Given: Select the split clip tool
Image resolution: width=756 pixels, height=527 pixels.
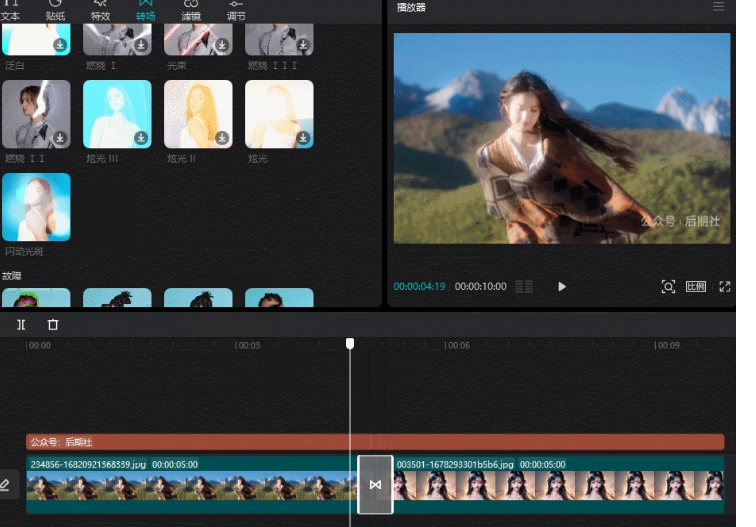Looking at the screenshot, I should pyautogui.click(x=21, y=325).
